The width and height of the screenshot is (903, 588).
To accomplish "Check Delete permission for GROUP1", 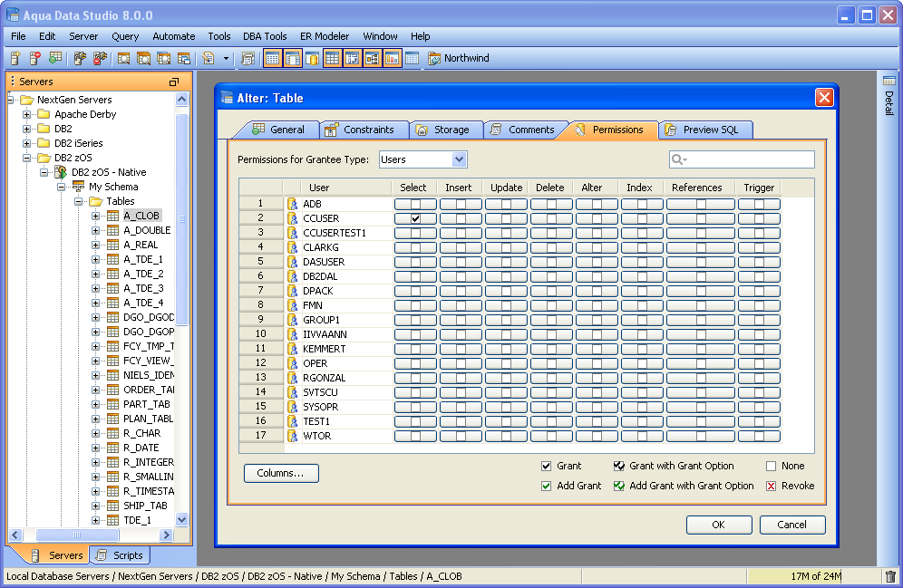I will coord(552,320).
